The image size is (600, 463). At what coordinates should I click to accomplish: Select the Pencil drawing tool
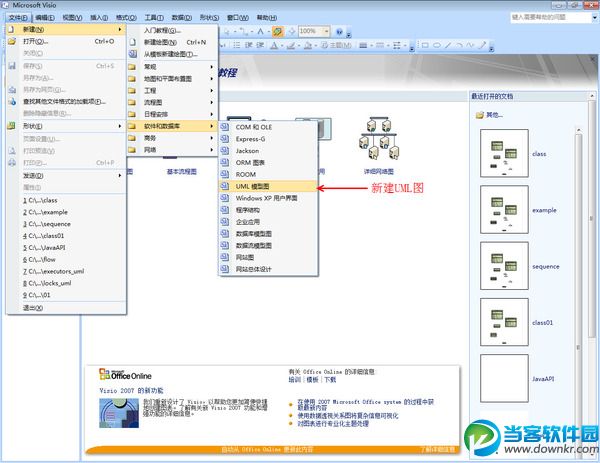(x=482, y=45)
